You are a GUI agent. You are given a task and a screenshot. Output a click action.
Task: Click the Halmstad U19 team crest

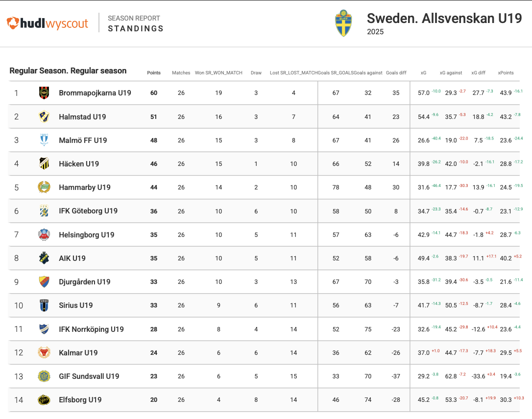point(44,116)
